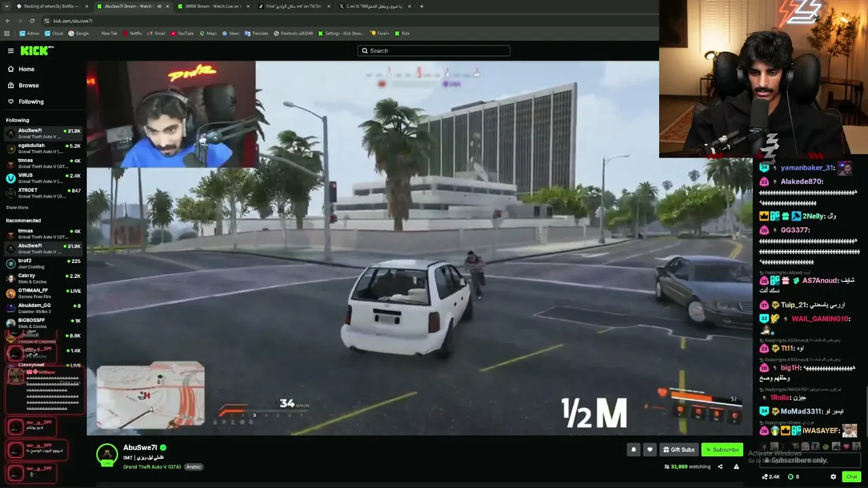Open the Apps grid in bookmarks bar

pyautogui.click(x=7, y=33)
